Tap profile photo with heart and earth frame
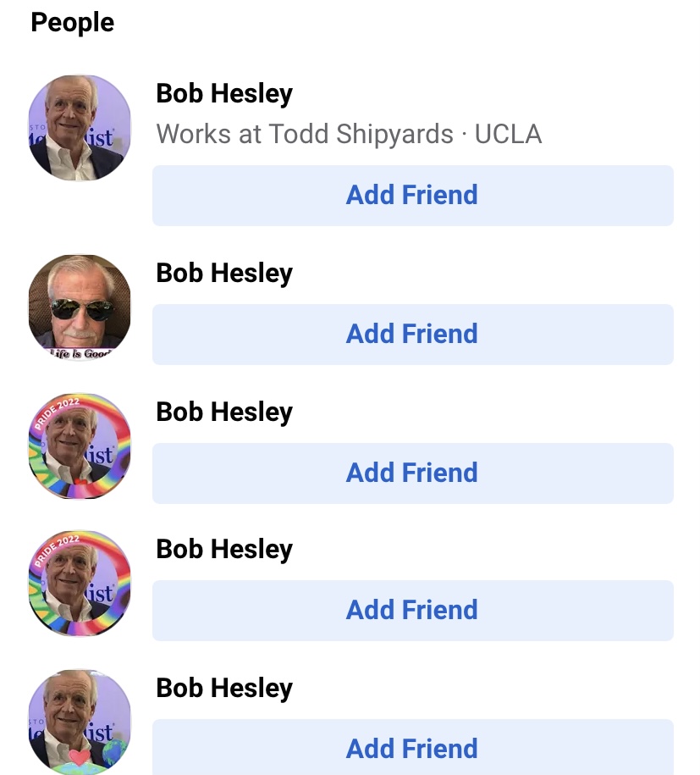Viewport: 700px width, 775px height. tap(80, 722)
